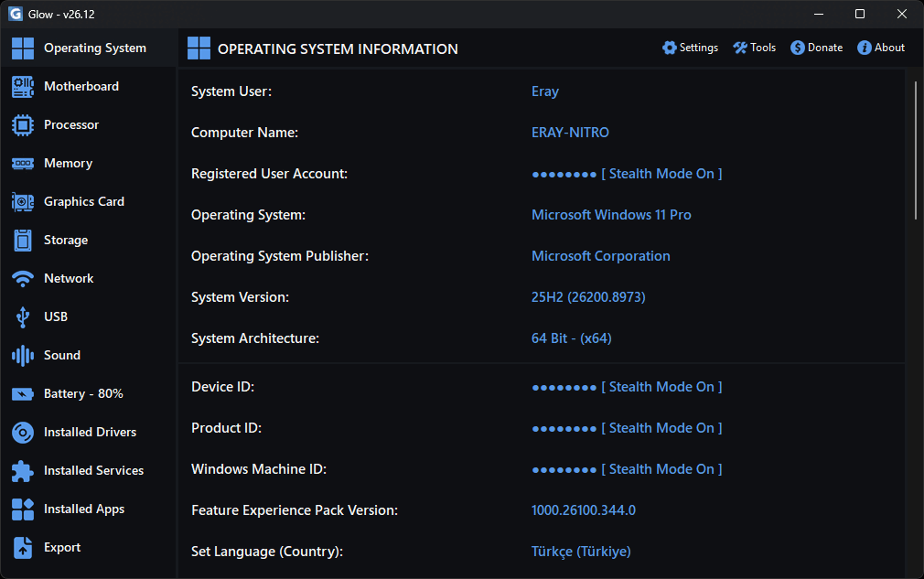Click the Glow - v26.12 window title
The image size is (924, 579).
point(61,14)
